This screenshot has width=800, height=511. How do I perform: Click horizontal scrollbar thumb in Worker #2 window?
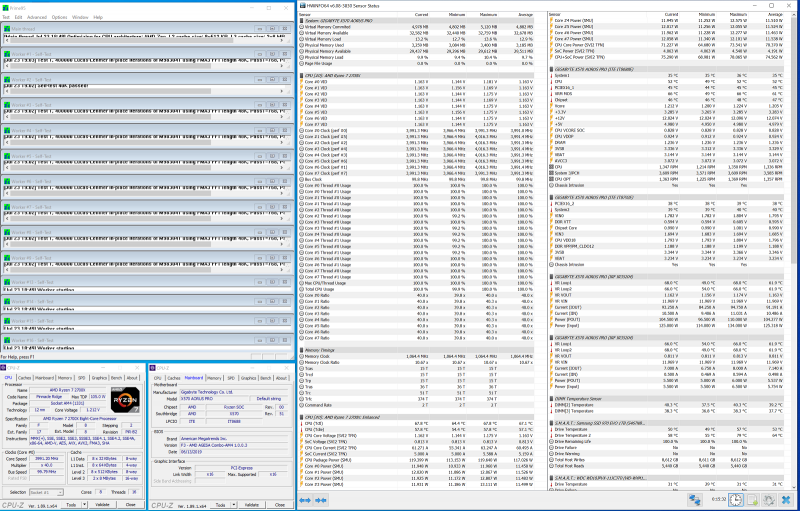point(109,91)
